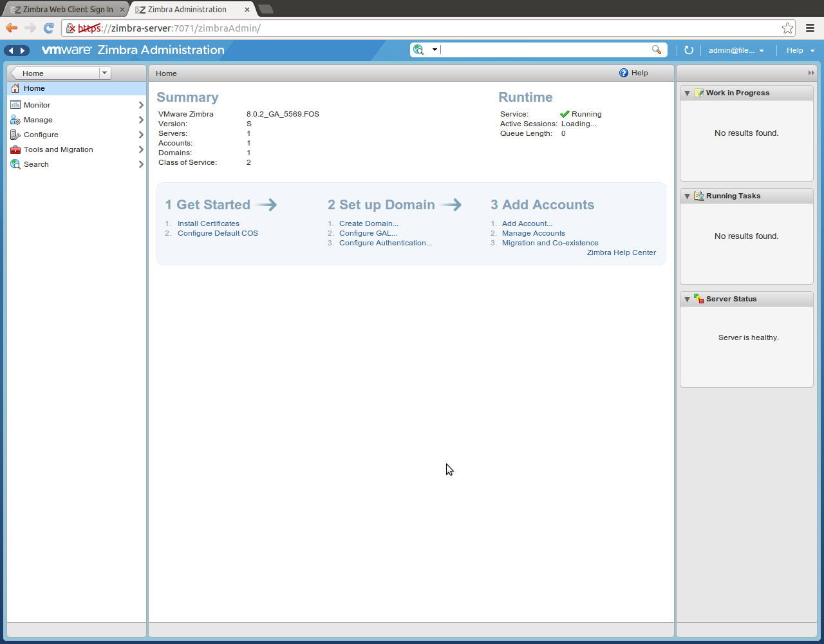Expand the Manage submenu arrow

click(141, 120)
